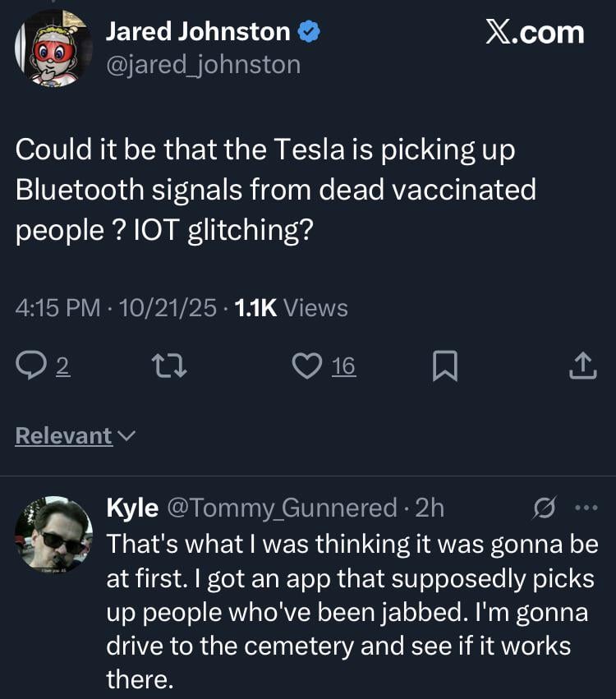Click the reply count number 2

pos(62,367)
